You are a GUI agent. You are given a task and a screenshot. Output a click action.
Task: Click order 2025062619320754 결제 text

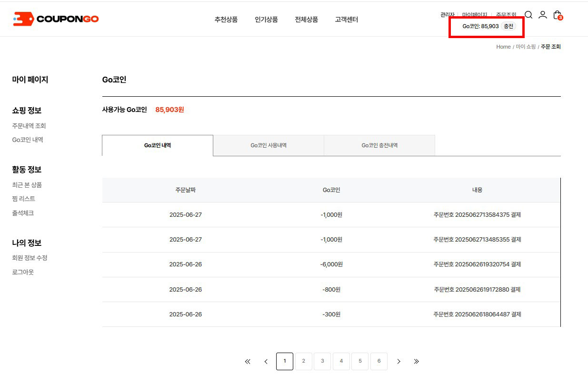477,264
